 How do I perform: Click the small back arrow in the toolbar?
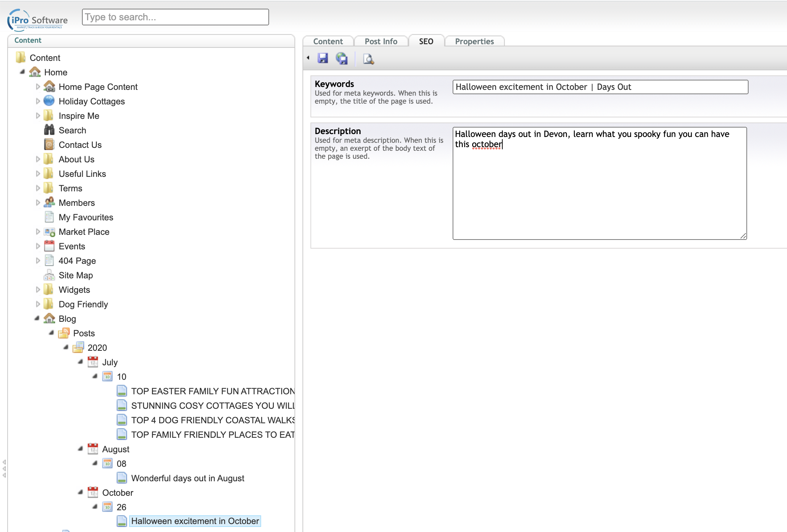click(308, 58)
